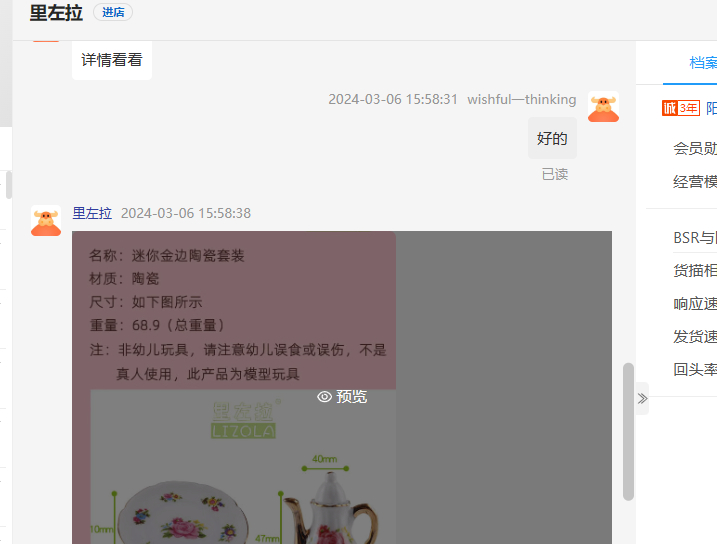Click the 经营模 business model row
717x544 pixels.
[x=695, y=181]
